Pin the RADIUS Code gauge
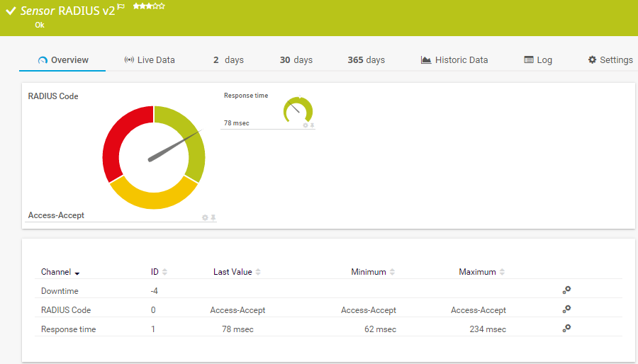Screen dimensions: 638x364 213,217
